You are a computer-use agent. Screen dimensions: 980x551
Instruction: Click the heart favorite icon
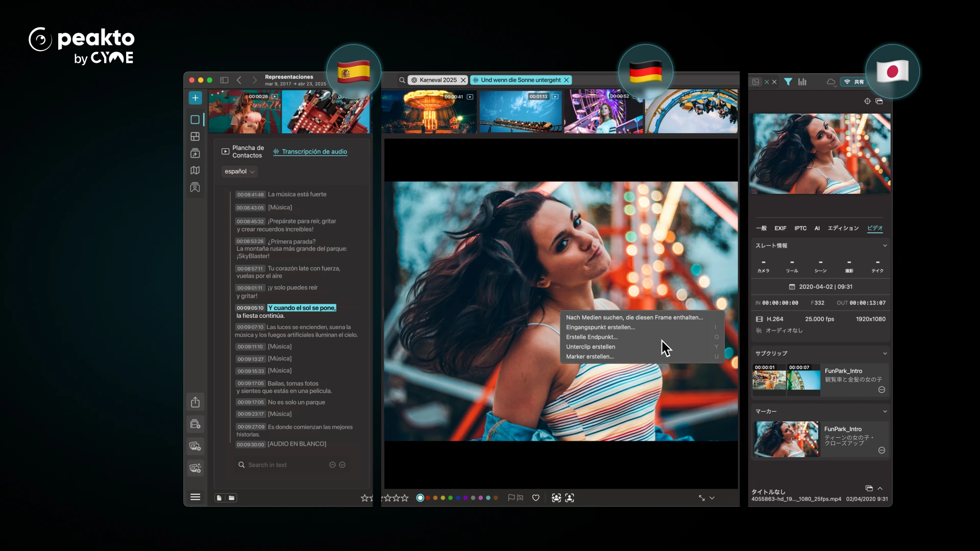pos(536,498)
